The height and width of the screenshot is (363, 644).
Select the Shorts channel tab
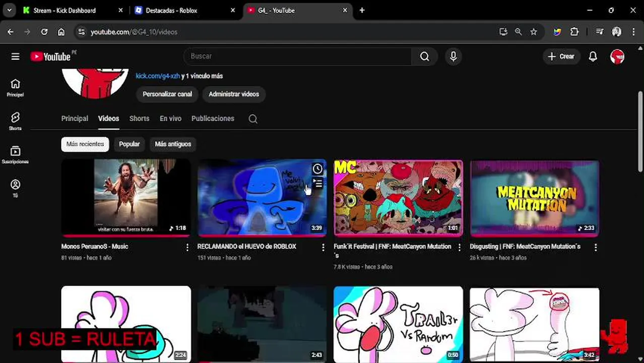(x=139, y=118)
